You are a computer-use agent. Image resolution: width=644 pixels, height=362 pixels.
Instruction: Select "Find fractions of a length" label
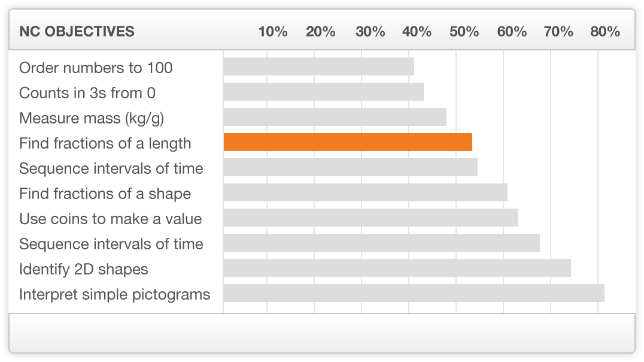click(105, 143)
